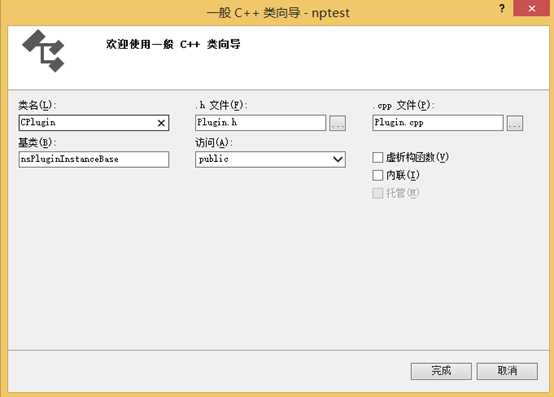Click the .cpp 文件(P) label

pos(403,105)
